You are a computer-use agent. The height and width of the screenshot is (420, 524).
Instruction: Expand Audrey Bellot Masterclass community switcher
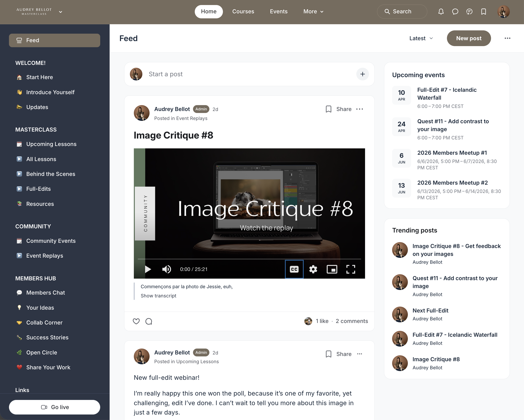(x=60, y=12)
